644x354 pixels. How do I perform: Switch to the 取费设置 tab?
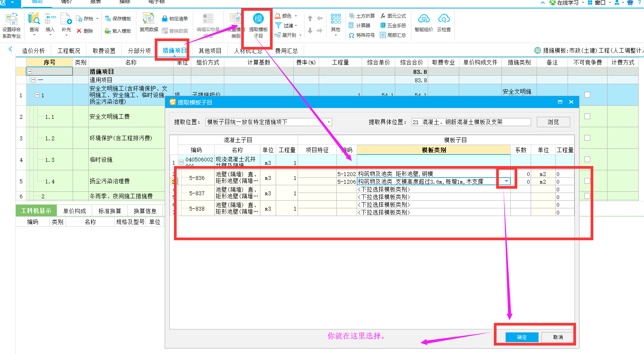tap(104, 51)
